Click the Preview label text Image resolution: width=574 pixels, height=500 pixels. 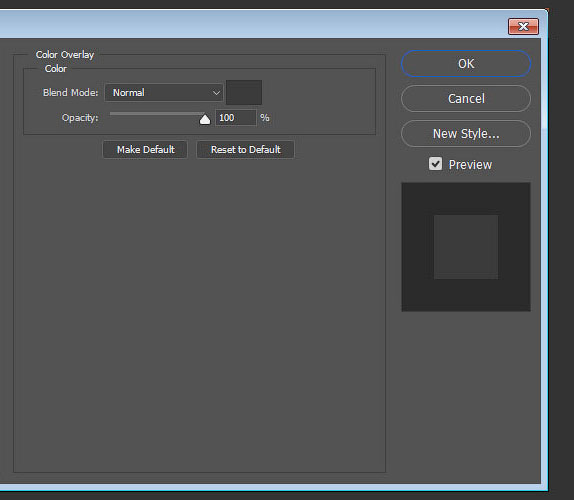[470, 165]
